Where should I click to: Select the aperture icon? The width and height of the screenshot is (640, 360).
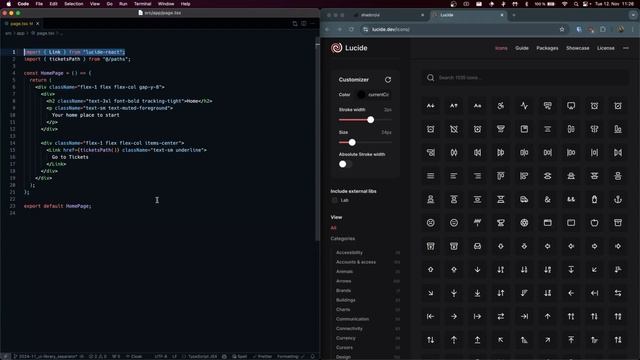(524, 223)
